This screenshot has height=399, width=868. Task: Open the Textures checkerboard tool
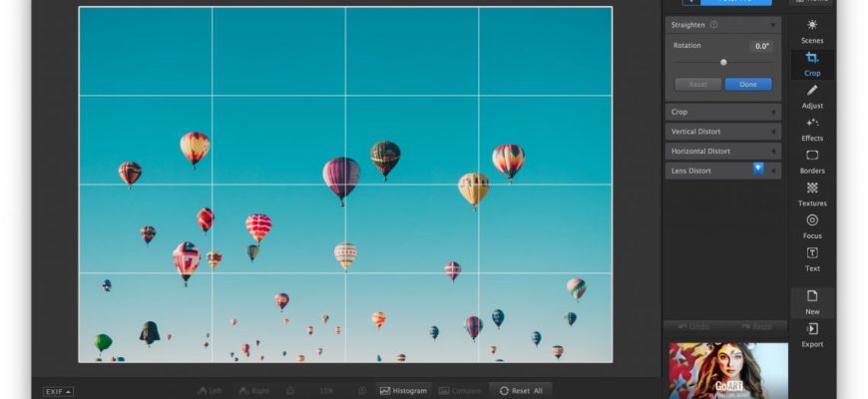[812, 193]
